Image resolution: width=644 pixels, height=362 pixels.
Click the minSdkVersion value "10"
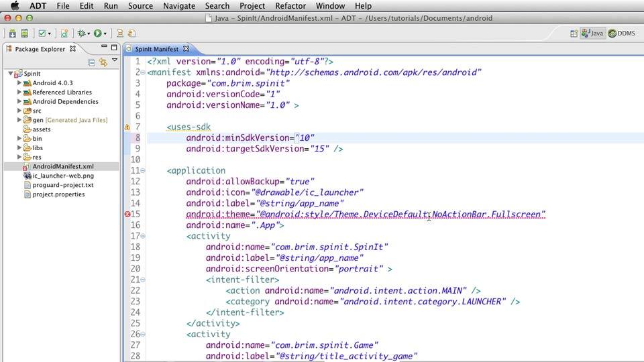[305, 138]
